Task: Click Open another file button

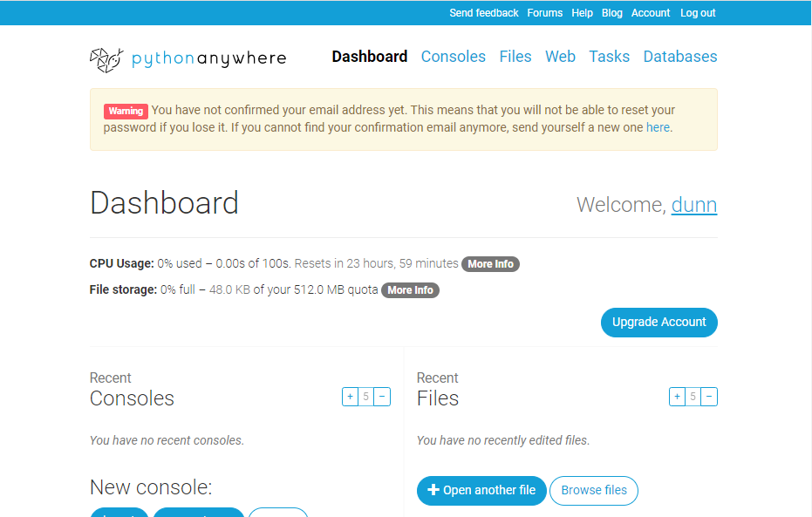Action: click(x=481, y=491)
